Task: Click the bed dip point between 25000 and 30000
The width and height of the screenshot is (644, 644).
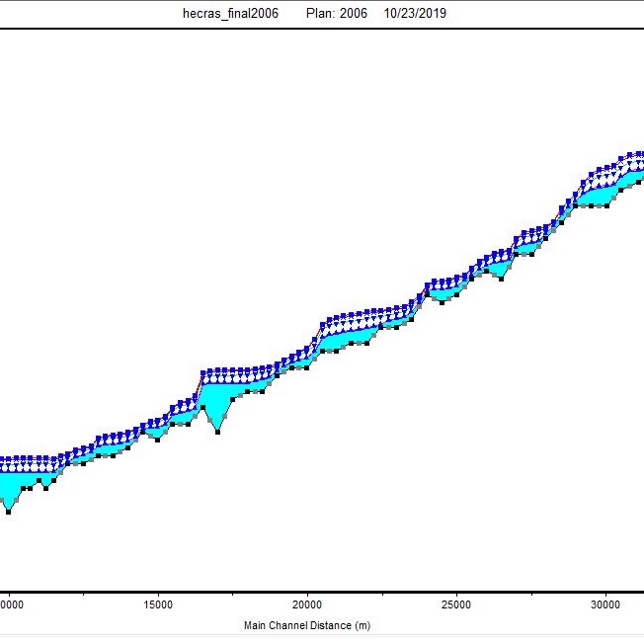Action: coord(501,278)
